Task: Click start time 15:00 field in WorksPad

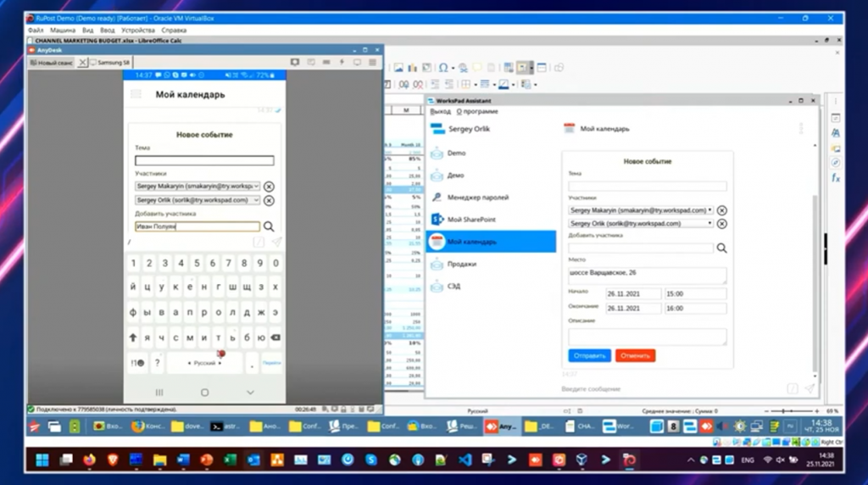Action: 695,294
